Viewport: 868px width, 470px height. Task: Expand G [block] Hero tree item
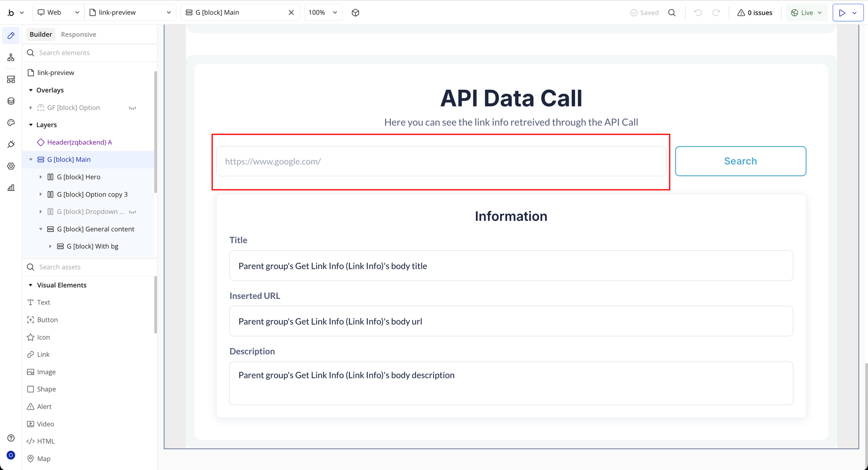click(41, 177)
